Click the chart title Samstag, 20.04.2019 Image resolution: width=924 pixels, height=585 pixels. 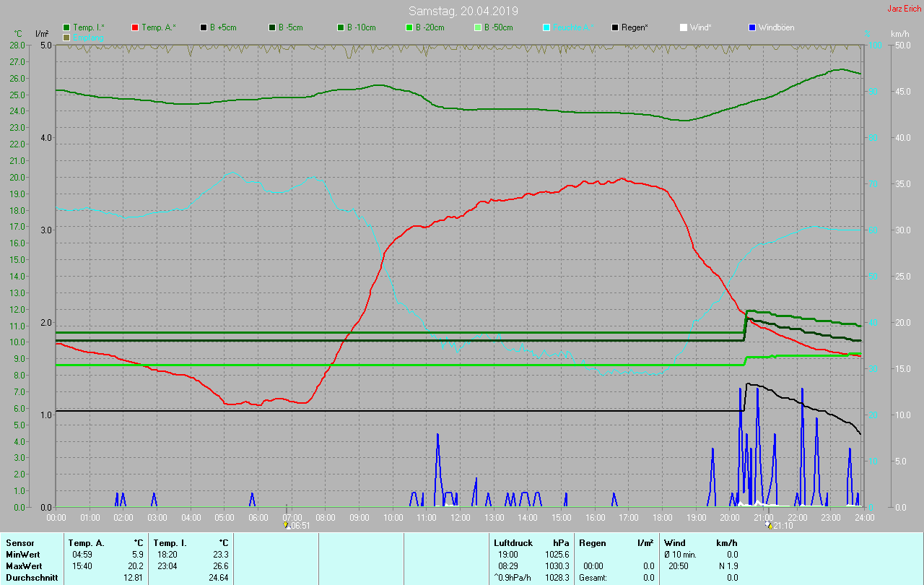coord(463,11)
